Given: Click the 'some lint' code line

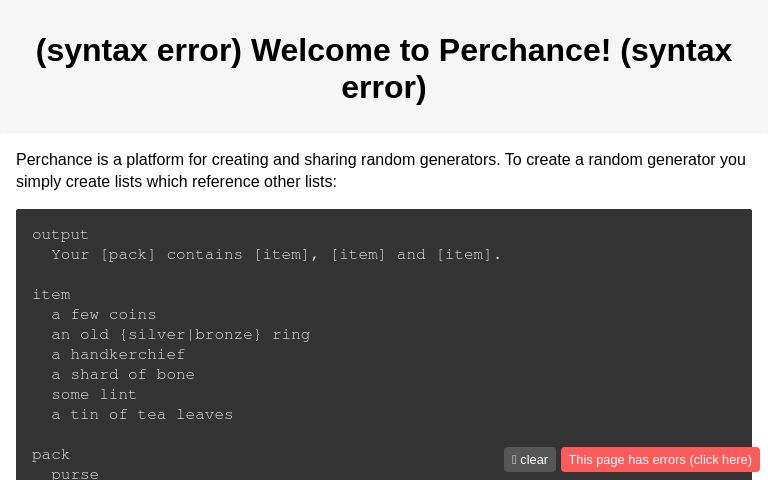Looking at the screenshot, I should point(94,395).
